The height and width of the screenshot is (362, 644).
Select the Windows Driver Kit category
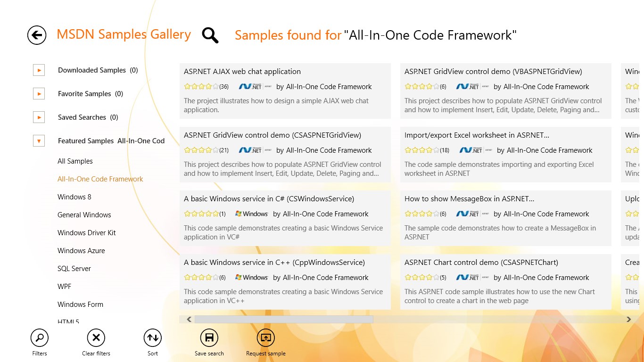[x=87, y=233]
